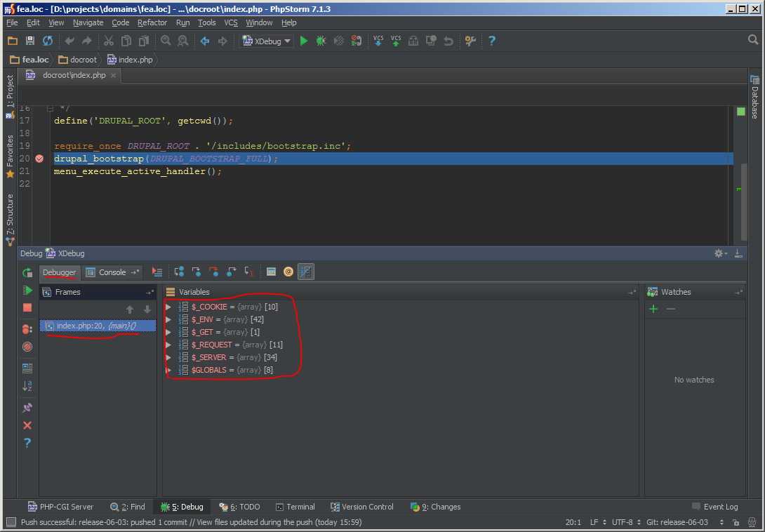Update project from VCS icon
The width and height of the screenshot is (765, 532).
tap(378, 41)
